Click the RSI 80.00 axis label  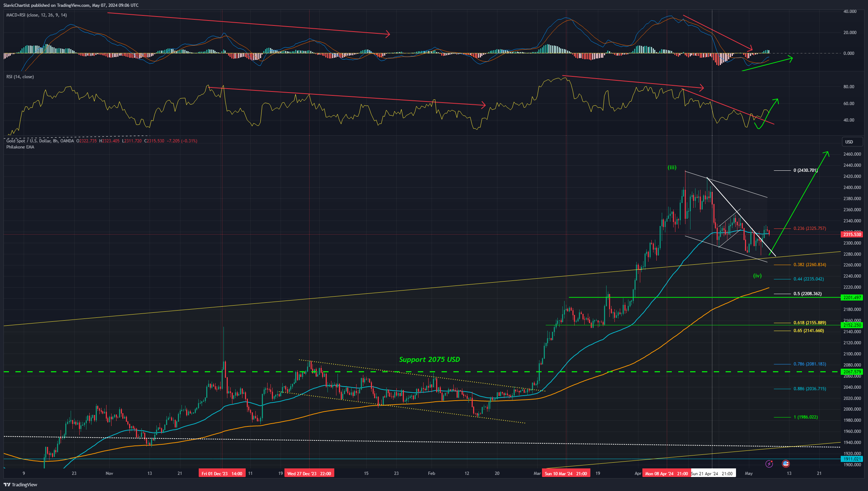click(849, 87)
